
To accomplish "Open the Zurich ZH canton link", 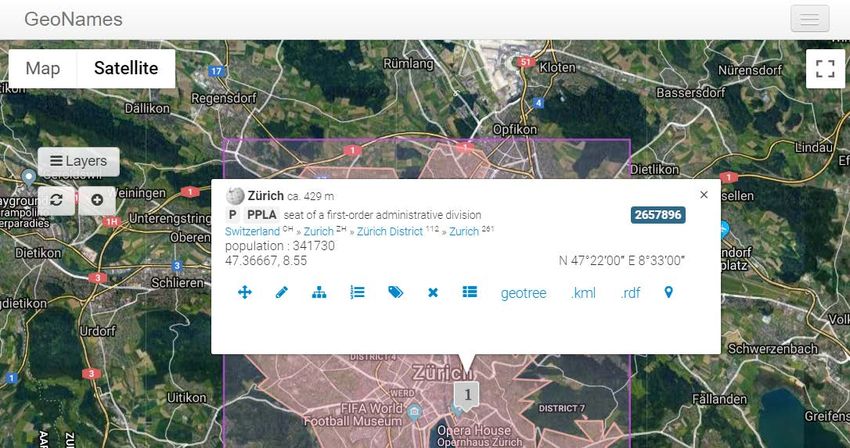I will click(318, 232).
